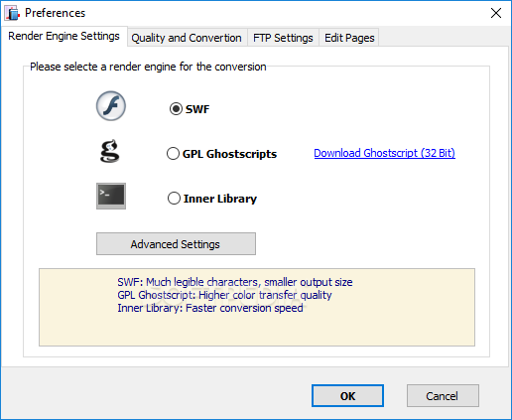The width and height of the screenshot is (512, 420).
Task: Cancel the Preferences dialog
Action: [443, 396]
